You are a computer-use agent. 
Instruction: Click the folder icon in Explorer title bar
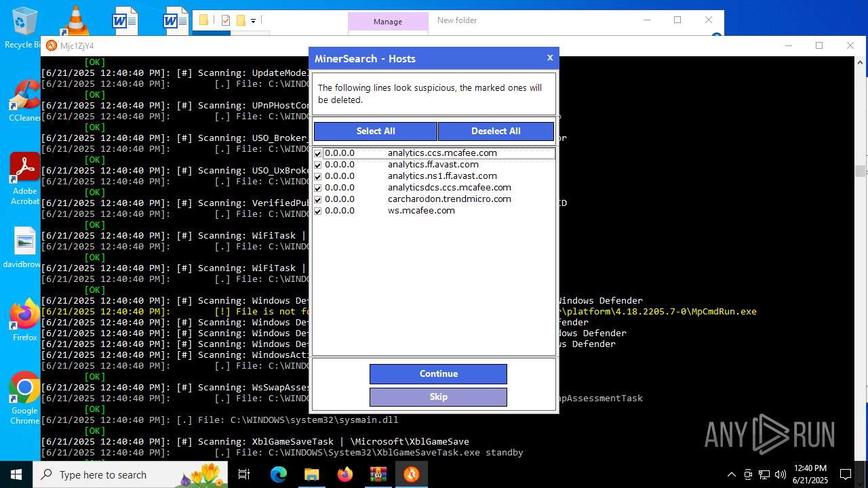203,20
